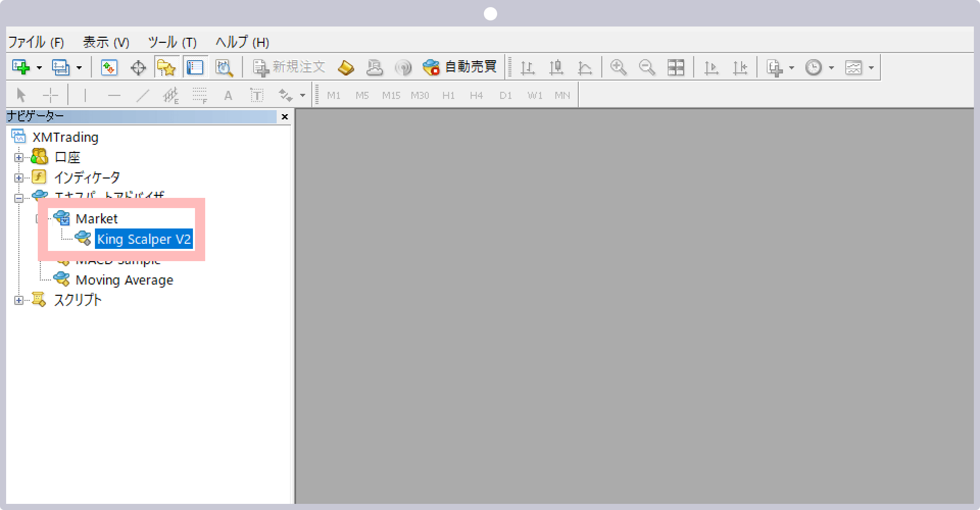The image size is (980, 510).
Task: Open the 表示 (V) menu
Action: (x=106, y=42)
